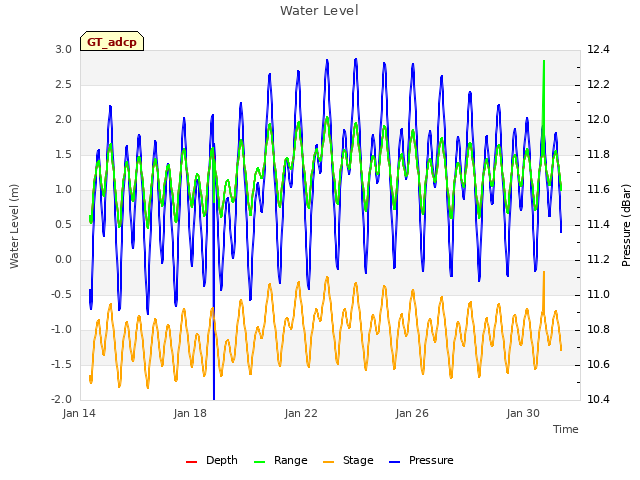The width and height of the screenshot is (640, 480).
Task: Click the Time axis label
Action: (565, 429)
